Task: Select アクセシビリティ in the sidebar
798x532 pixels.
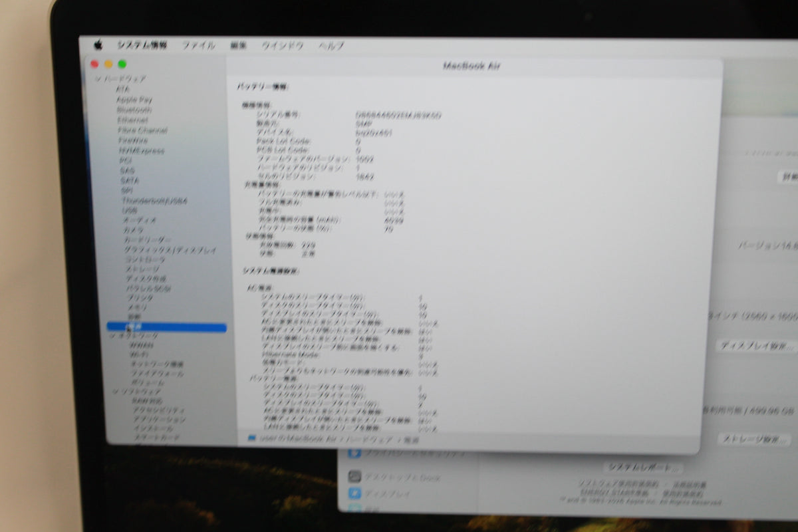Action: tap(160, 411)
